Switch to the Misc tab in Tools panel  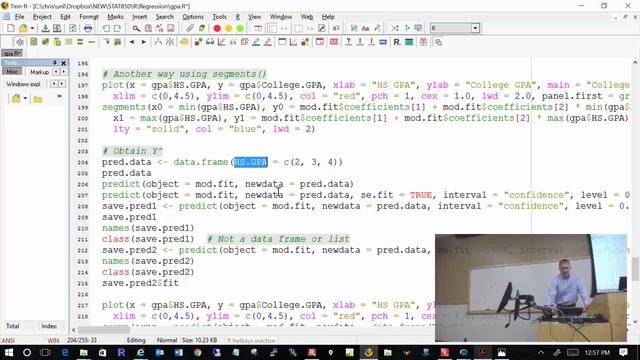[x=12, y=71]
